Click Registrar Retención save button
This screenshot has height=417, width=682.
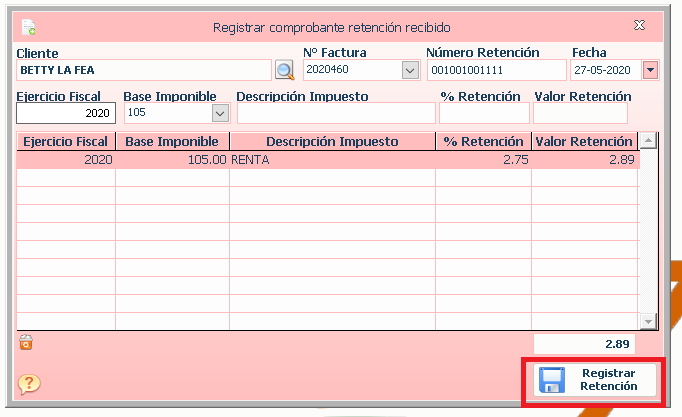pyautogui.click(x=594, y=380)
